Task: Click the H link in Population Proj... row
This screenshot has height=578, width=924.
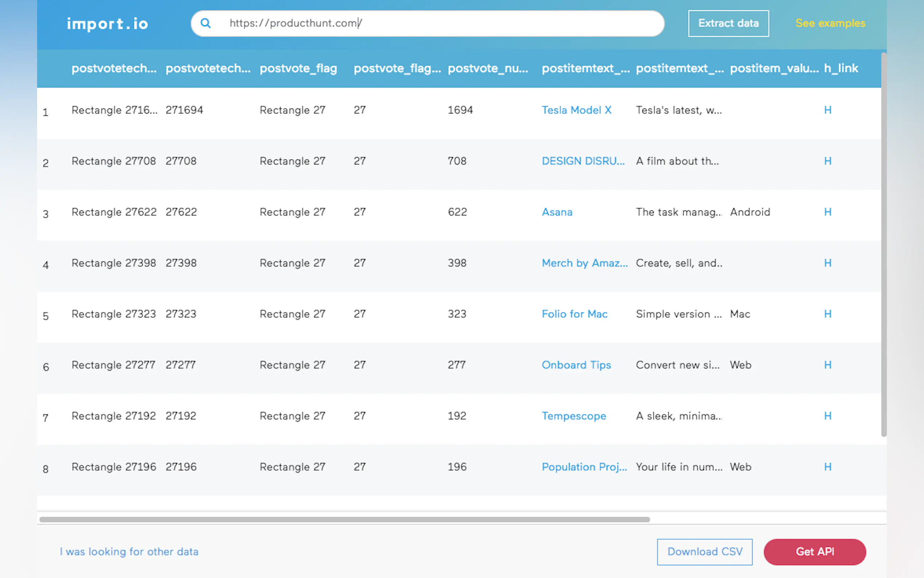Action: (x=828, y=467)
